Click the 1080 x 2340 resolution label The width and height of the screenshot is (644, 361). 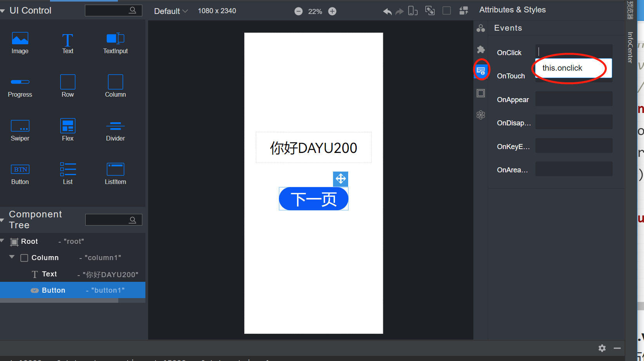217,11
